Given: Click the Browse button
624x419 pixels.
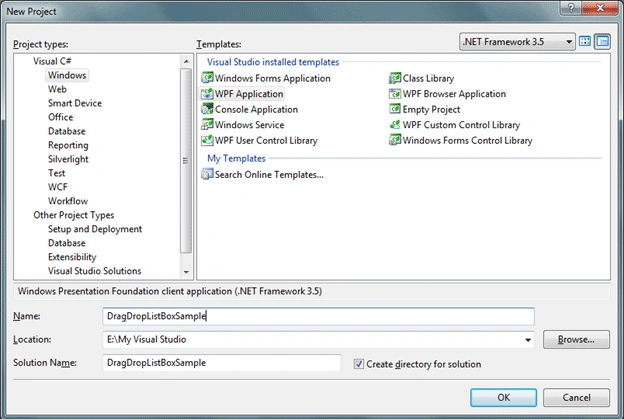Looking at the screenshot, I should click(576, 339).
